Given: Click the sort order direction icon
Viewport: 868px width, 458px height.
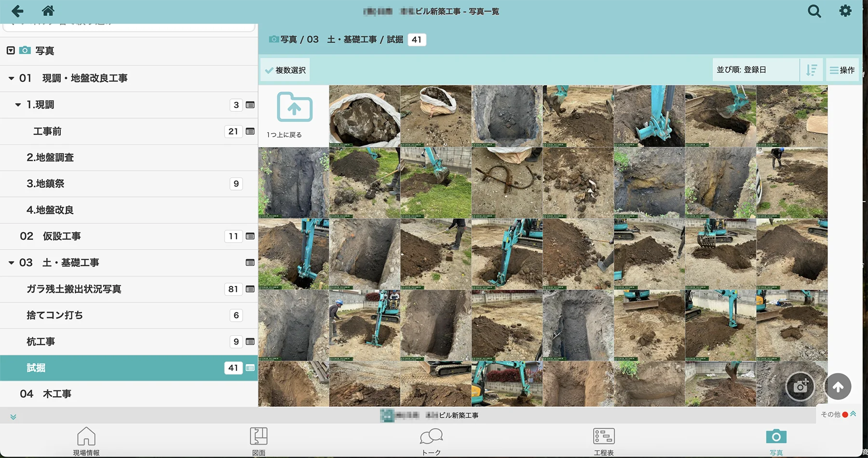Looking at the screenshot, I should pos(812,70).
